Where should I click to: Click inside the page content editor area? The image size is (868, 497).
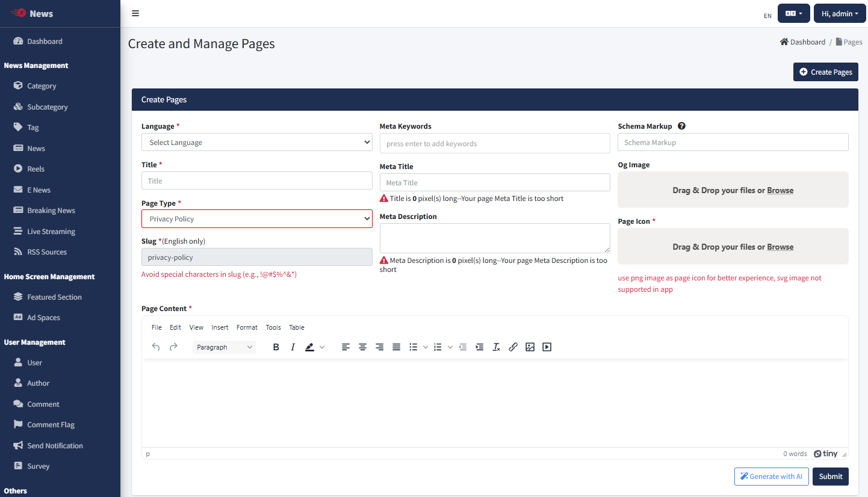pos(495,403)
